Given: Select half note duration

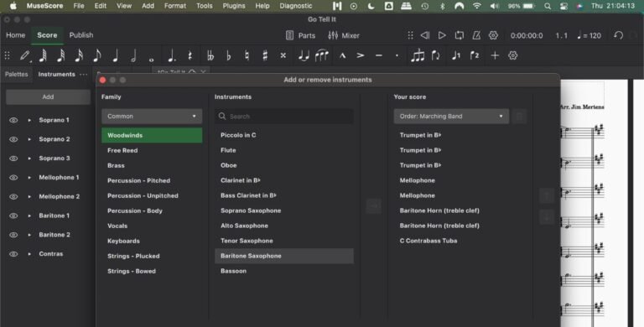Looking at the screenshot, I should click(x=133, y=55).
